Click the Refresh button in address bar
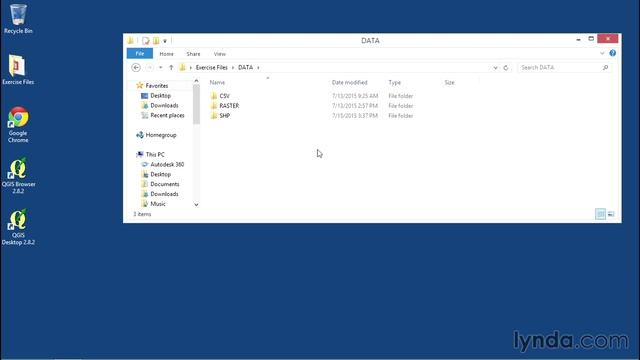The width and height of the screenshot is (640, 360). tap(506, 68)
